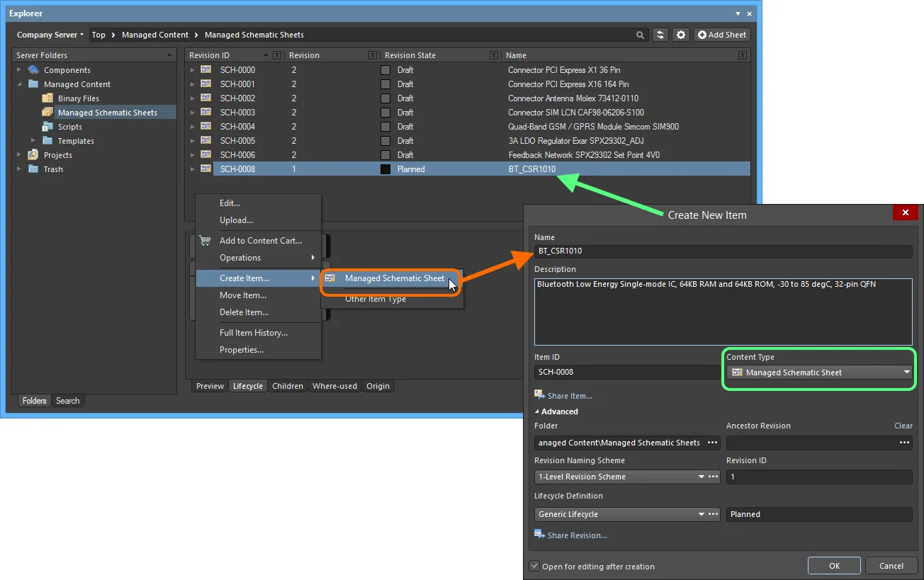The image size is (924, 580).
Task: Toggle Open for editing after creation checkbox
Action: point(534,567)
